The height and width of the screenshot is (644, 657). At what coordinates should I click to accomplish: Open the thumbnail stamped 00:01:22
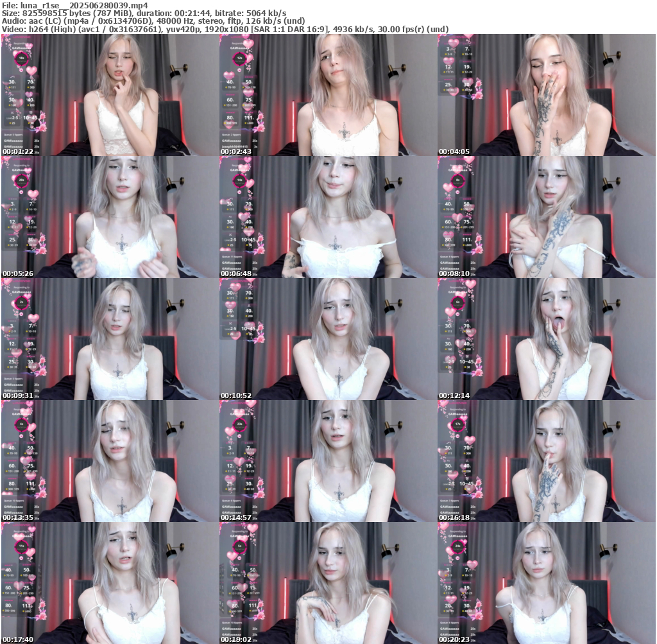point(110,95)
